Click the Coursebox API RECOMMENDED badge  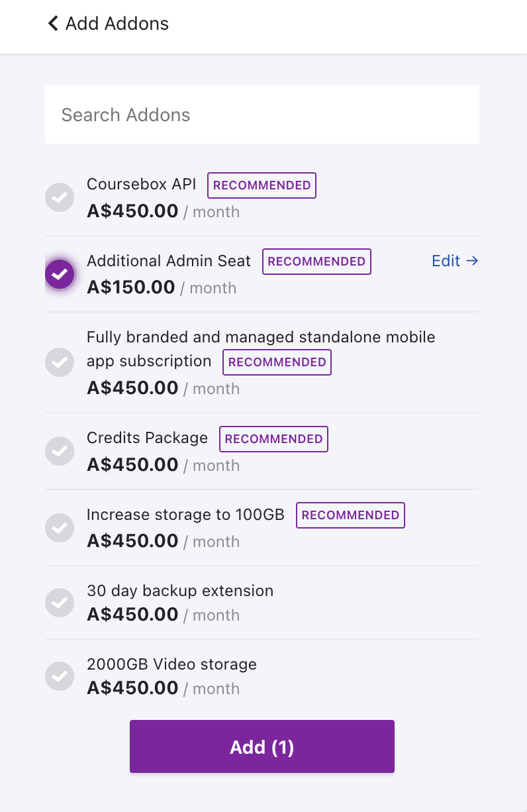coord(262,185)
